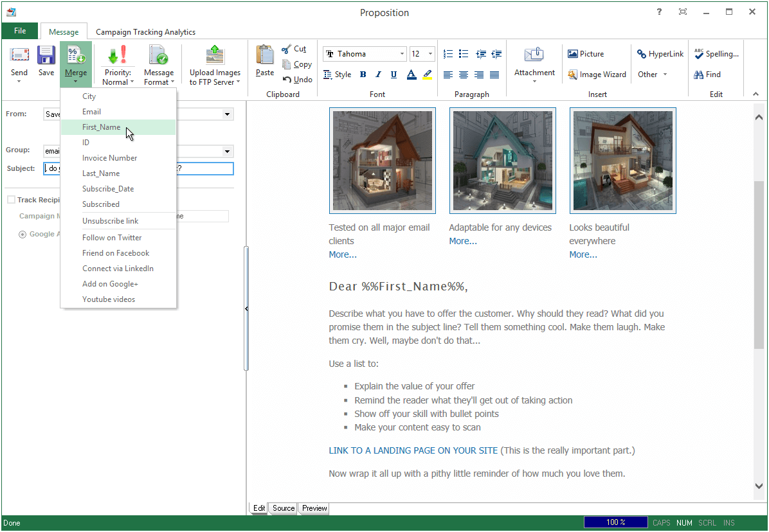Select the City merge field
The width and height of the screenshot is (769, 532).
coord(118,96)
